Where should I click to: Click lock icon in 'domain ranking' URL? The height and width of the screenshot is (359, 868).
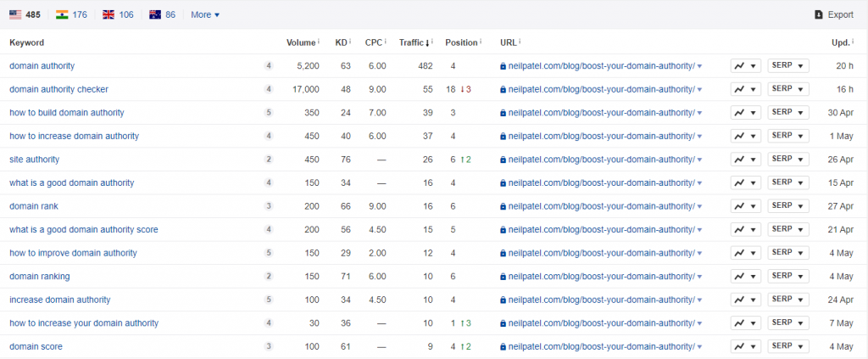503,276
